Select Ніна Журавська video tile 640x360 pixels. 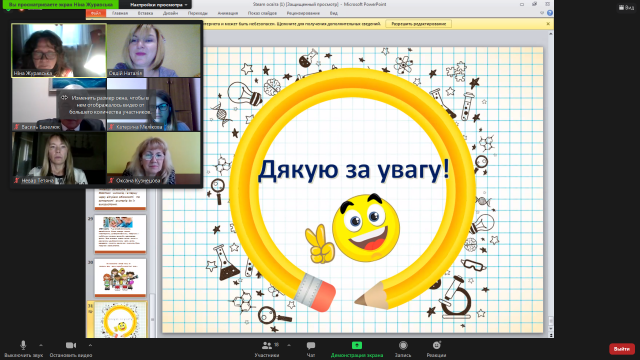[59, 50]
